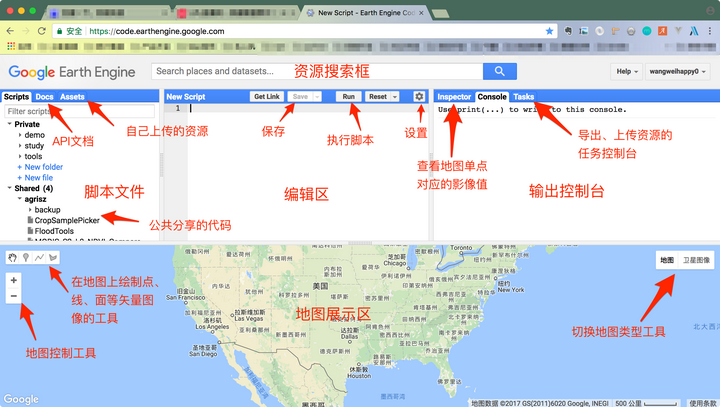
Task: Click the CropSamplePicker script file icon
Action: [31, 220]
